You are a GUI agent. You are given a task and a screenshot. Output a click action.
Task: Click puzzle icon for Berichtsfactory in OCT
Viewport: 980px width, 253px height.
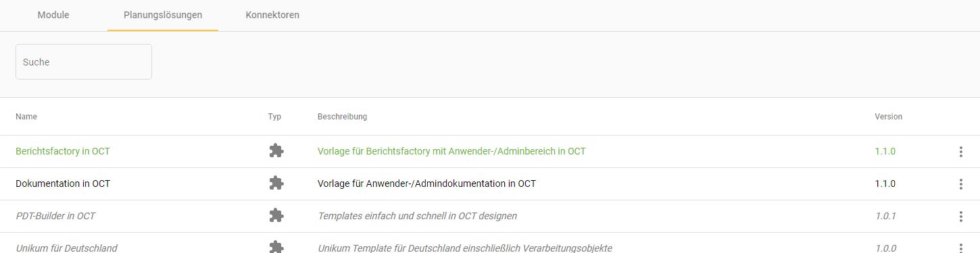[276, 151]
